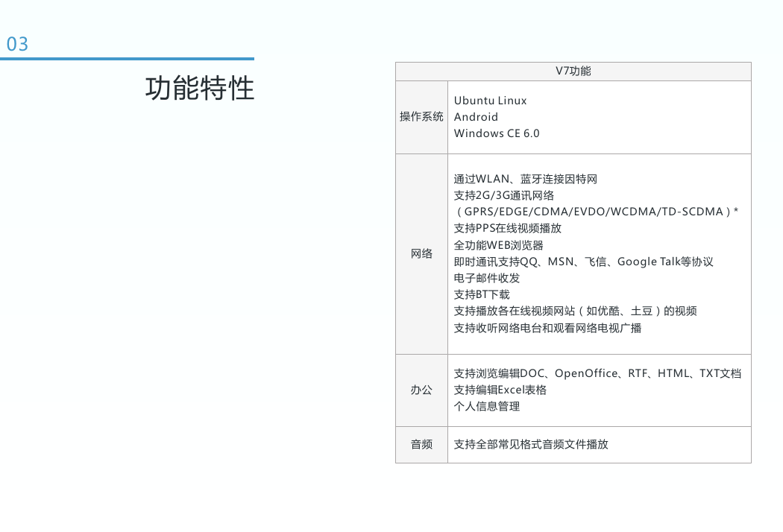Click the 即时通讯支持QQ、MSN line

click(x=583, y=262)
